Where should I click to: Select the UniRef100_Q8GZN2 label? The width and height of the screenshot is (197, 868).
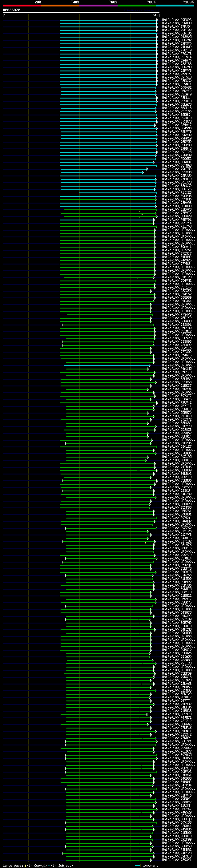pyautogui.click(x=176, y=40)
